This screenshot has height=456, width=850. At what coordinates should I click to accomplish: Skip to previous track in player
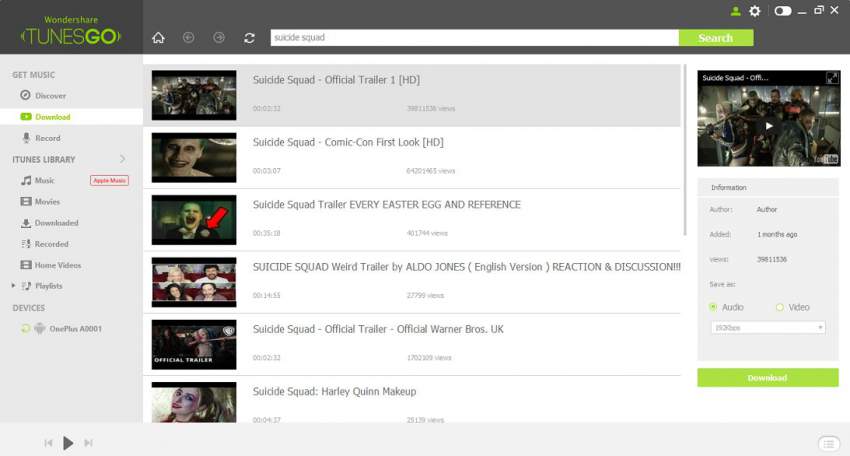(48, 443)
